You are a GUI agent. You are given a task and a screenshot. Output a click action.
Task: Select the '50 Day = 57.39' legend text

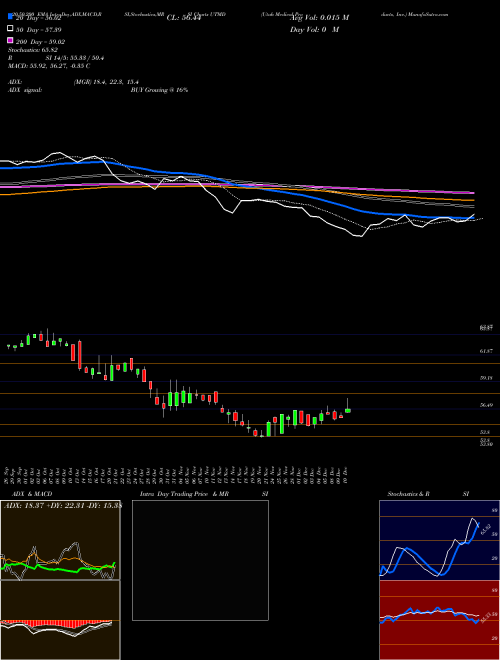pos(38,30)
